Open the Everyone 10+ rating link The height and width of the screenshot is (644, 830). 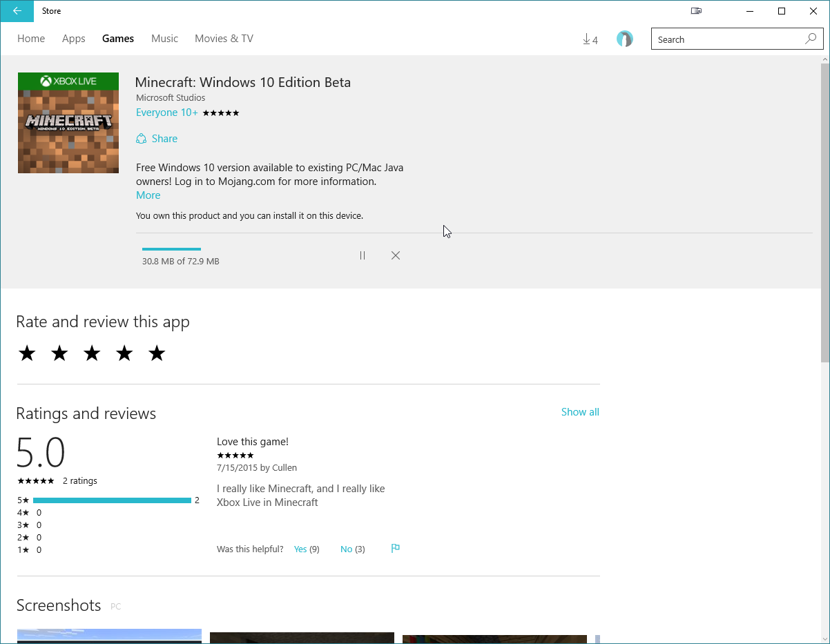coord(167,113)
